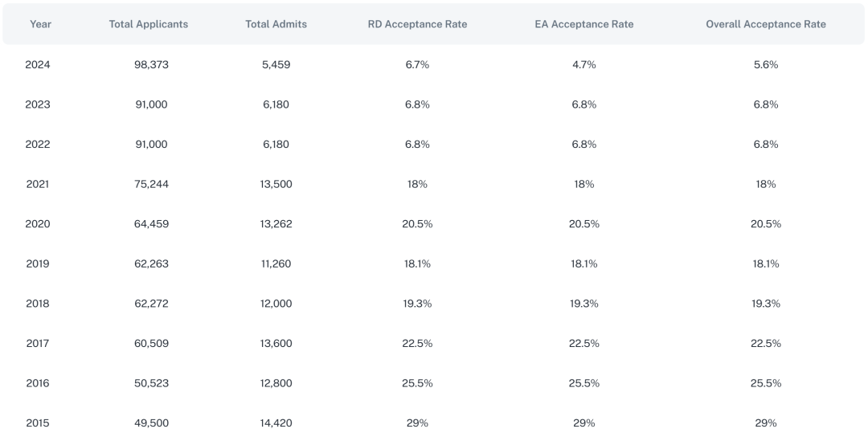Select the 2021 year cell
Image resolution: width=868 pixels, height=441 pixels.
38,184
